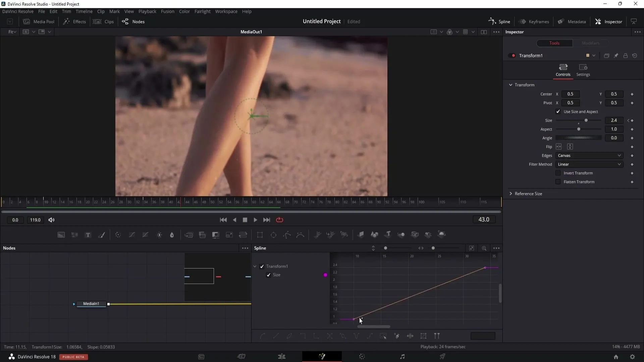644x362 pixels.
Task: Select the Click Append pen tool
Action: (396, 336)
